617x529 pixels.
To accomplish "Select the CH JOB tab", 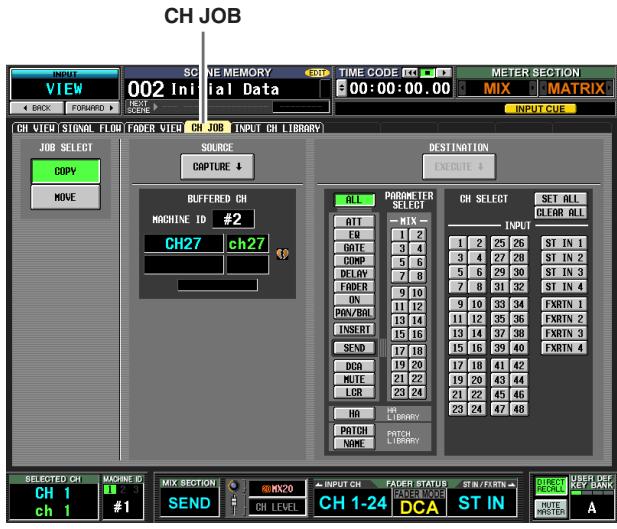I will (x=207, y=128).
